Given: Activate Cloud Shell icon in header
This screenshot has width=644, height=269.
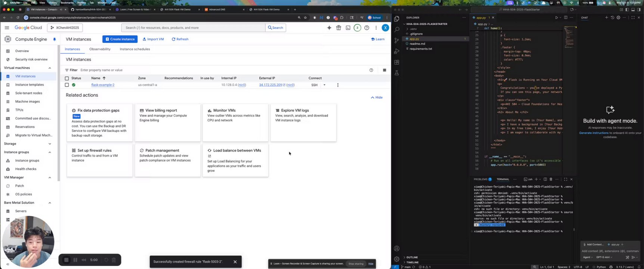Looking at the screenshot, I should (x=348, y=28).
